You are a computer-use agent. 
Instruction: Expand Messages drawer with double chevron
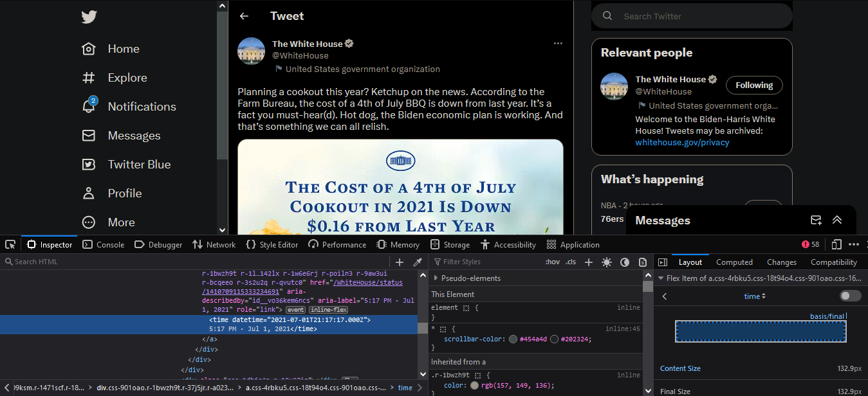837,221
